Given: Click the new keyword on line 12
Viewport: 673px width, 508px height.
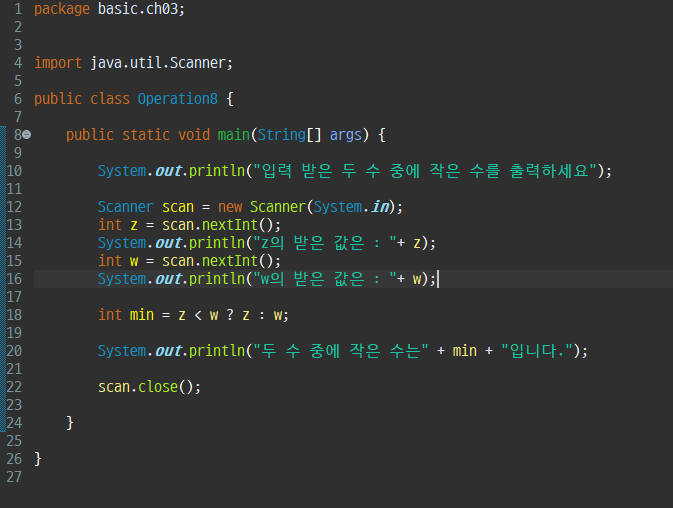Looking at the screenshot, I should tap(230, 207).
